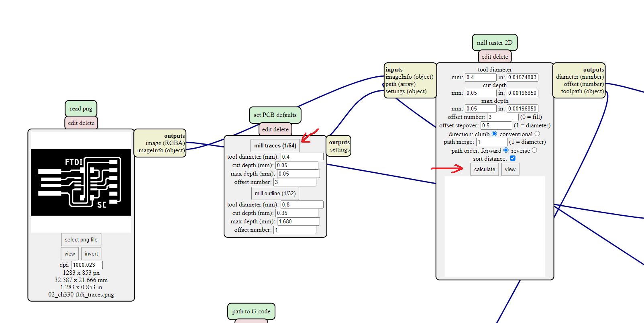The height and width of the screenshot is (323, 644).
Task: Click the toolpath preview canvas in mill raster
Action: [495, 227]
